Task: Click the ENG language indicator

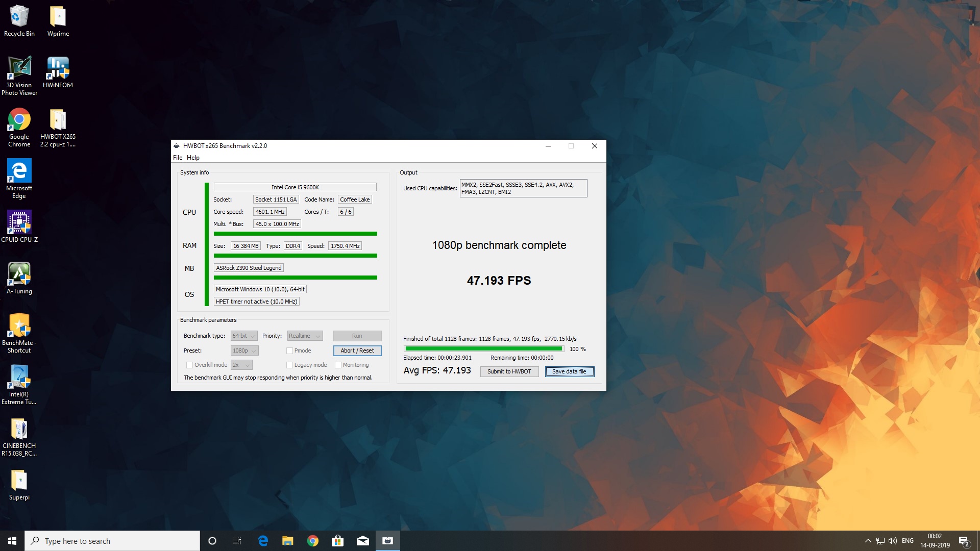Action: coord(908,541)
